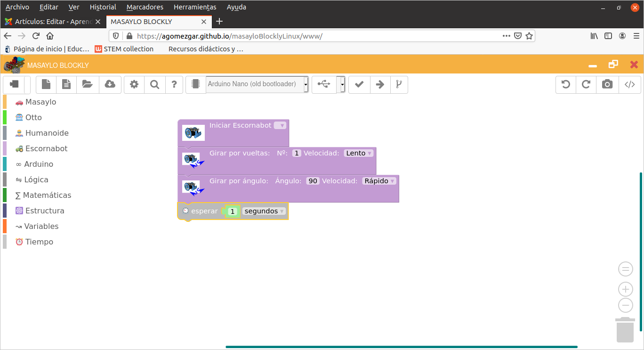This screenshot has height=350, width=644.
Task: Open the Historial menu
Action: [103, 7]
